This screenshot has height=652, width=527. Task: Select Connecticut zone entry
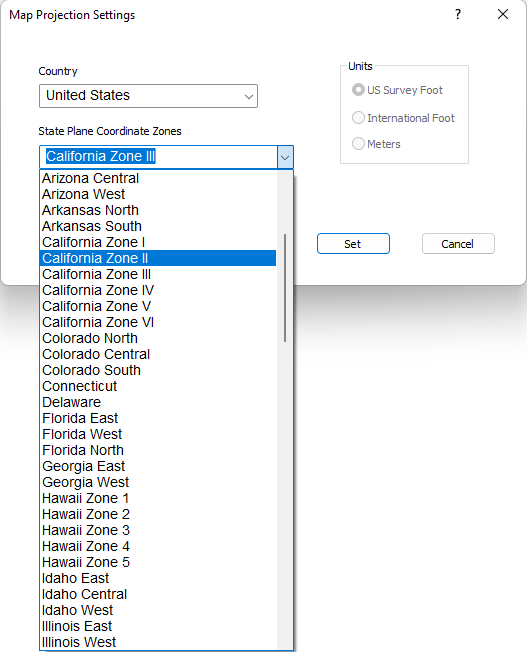158,386
